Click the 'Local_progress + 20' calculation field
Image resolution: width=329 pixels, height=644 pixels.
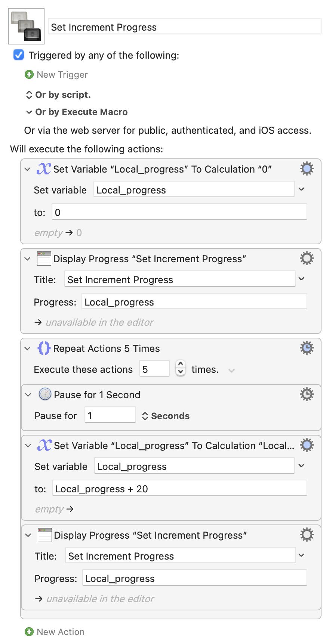(179, 489)
